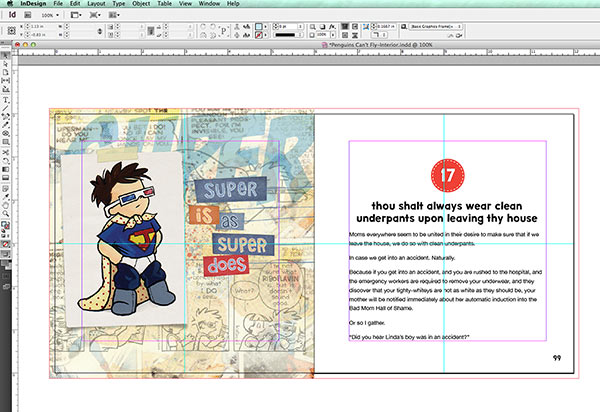
Task: Open the Type menu
Action: pyautogui.click(x=119, y=3)
